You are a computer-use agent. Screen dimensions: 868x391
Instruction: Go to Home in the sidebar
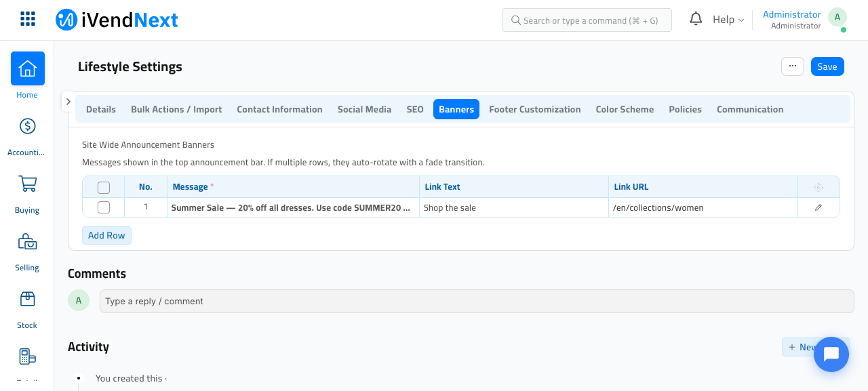(27, 75)
